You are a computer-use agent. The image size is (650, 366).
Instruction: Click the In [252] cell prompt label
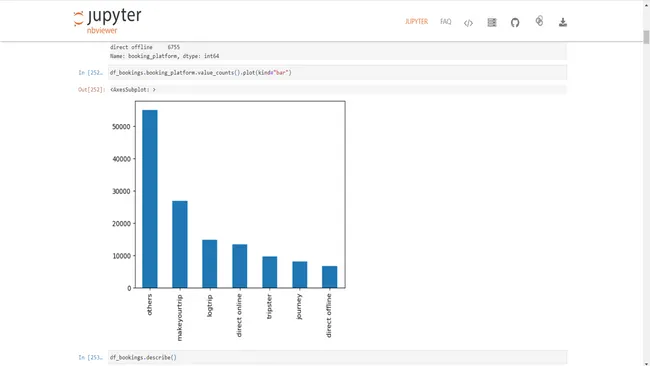[x=90, y=73]
